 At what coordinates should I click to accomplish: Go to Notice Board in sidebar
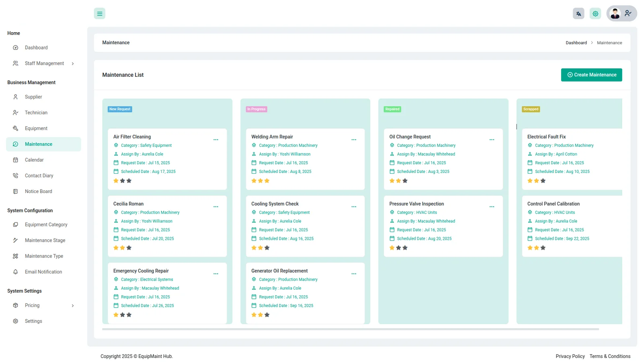coord(38,191)
